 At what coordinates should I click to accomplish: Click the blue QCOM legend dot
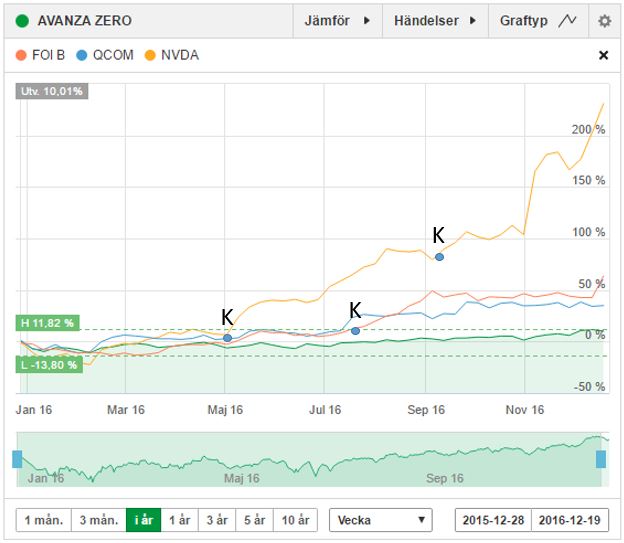coord(82,55)
